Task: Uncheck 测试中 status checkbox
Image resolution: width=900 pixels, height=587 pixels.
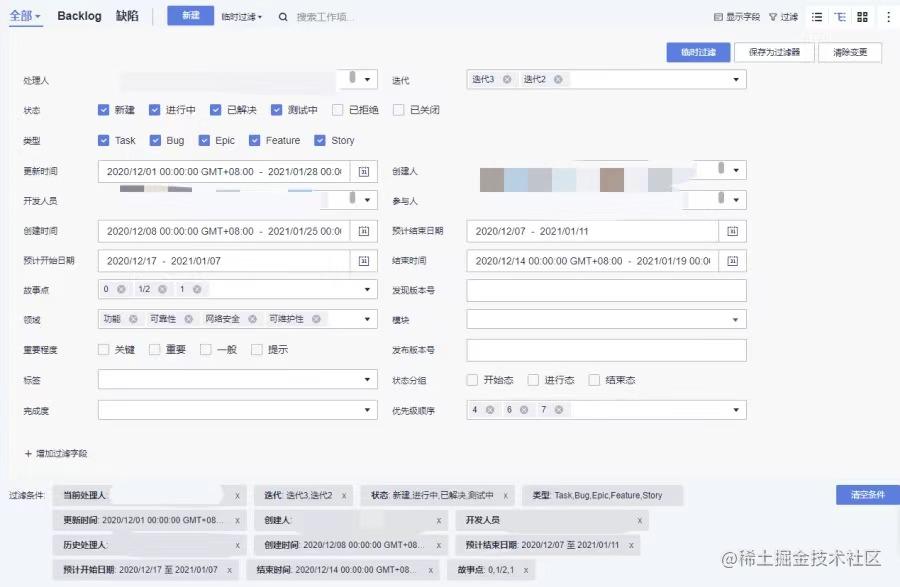Action: [x=277, y=110]
